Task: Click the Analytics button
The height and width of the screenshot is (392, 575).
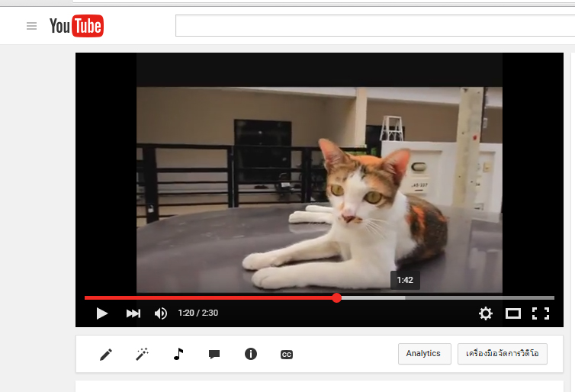Action: pyautogui.click(x=425, y=354)
